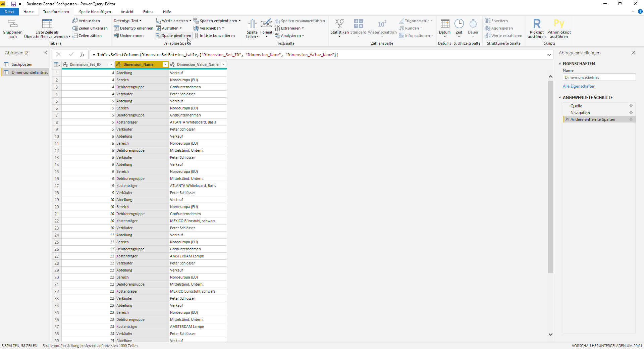Run Python-Skript ausführen

559,29
